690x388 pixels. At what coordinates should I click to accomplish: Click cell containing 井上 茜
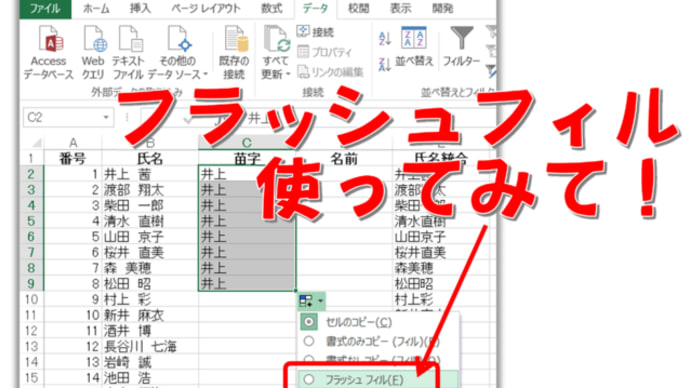[x=150, y=174]
